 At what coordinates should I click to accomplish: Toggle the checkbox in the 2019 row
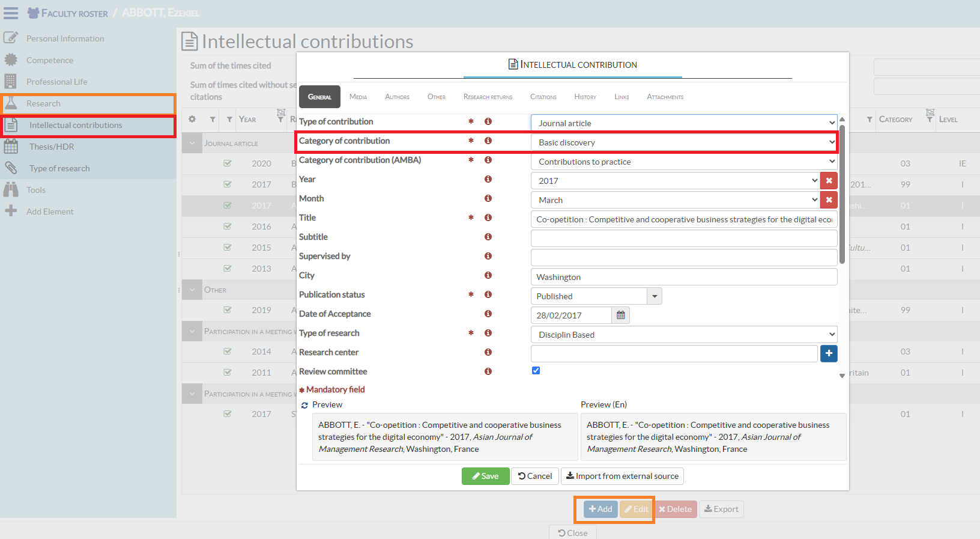pos(228,310)
